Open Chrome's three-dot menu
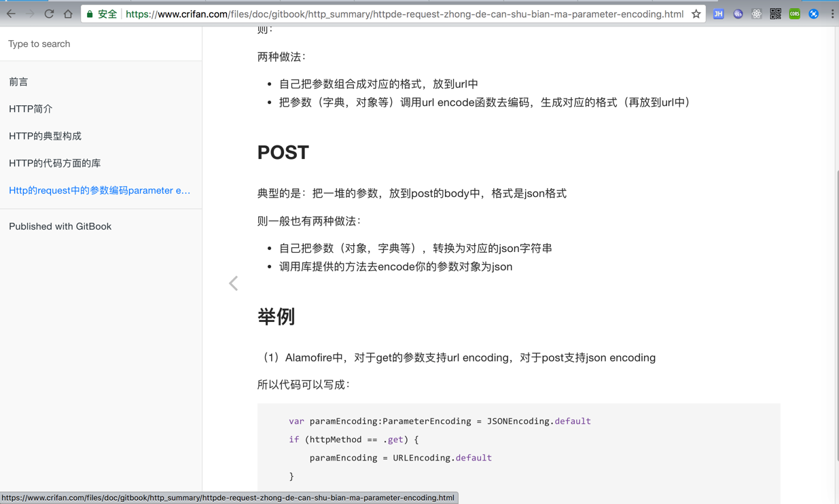This screenshot has width=839, height=504. point(832,14)
